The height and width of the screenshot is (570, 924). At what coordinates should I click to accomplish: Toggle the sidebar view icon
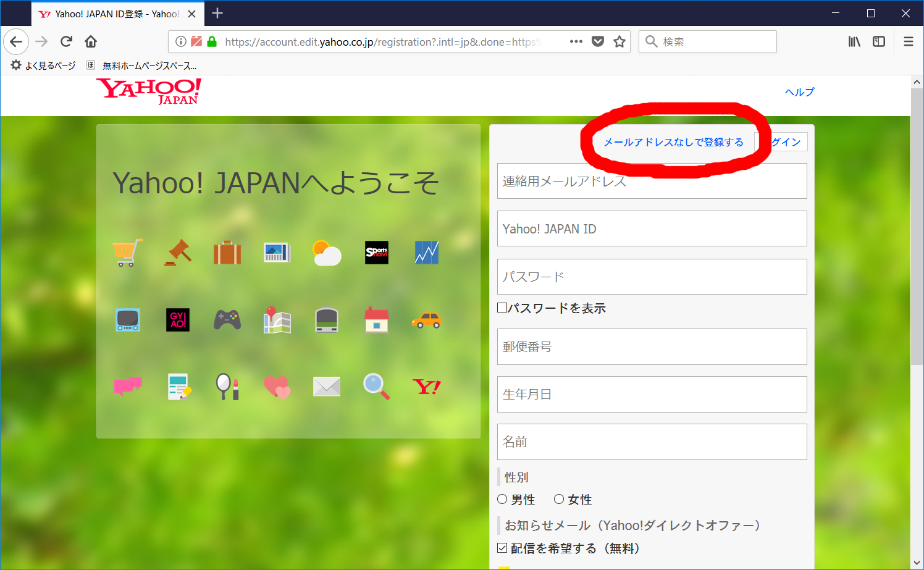pos(879,41)
